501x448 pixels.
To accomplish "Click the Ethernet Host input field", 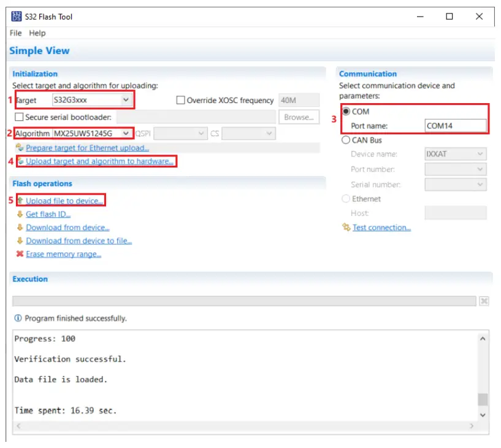I will click(455, 213).
